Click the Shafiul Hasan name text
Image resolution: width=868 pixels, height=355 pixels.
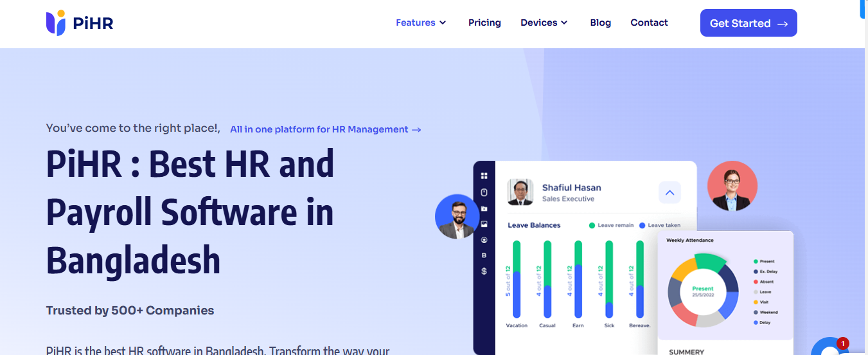click(572, 188)
